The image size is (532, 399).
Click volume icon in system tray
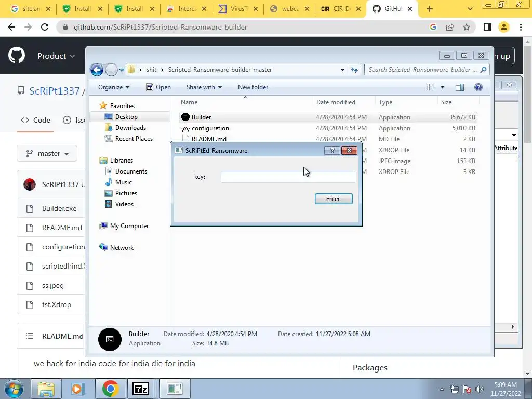[x=480, y=389]
